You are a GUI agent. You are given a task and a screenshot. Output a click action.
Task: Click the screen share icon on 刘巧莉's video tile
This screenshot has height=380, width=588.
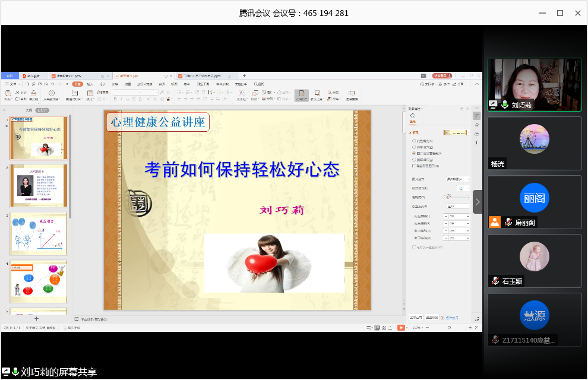(493, 104)
